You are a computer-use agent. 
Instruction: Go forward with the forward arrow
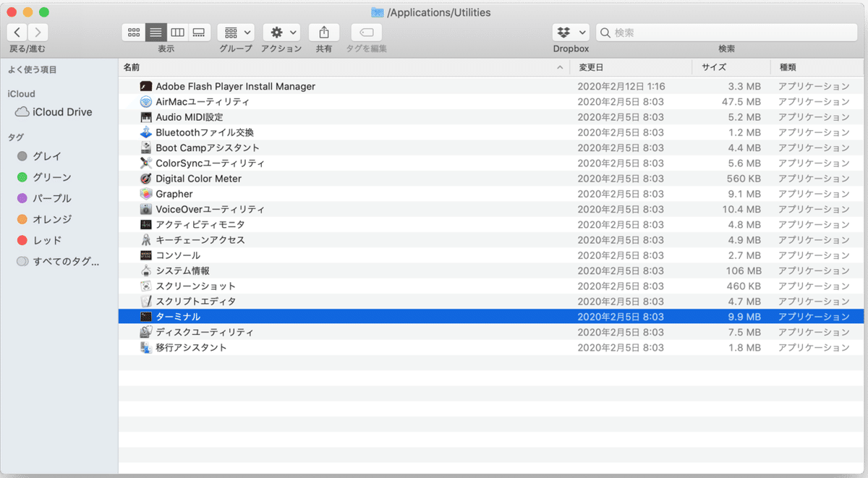[38, 33]
